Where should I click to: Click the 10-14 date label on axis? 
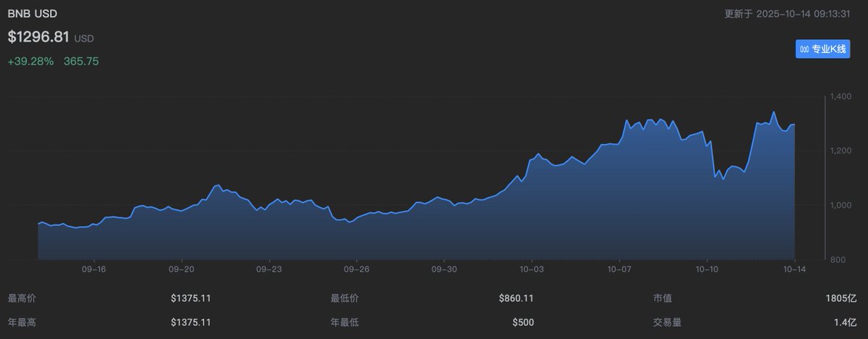(794, 269)
